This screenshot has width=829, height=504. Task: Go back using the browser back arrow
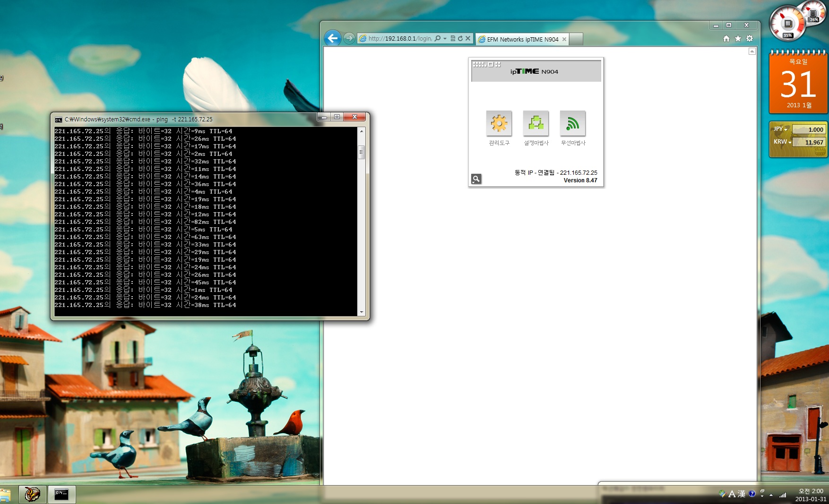click(333, 38)
